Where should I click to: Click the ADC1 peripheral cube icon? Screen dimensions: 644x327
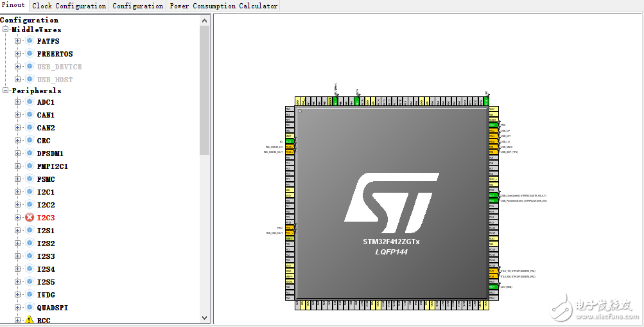tap(30, 102)
